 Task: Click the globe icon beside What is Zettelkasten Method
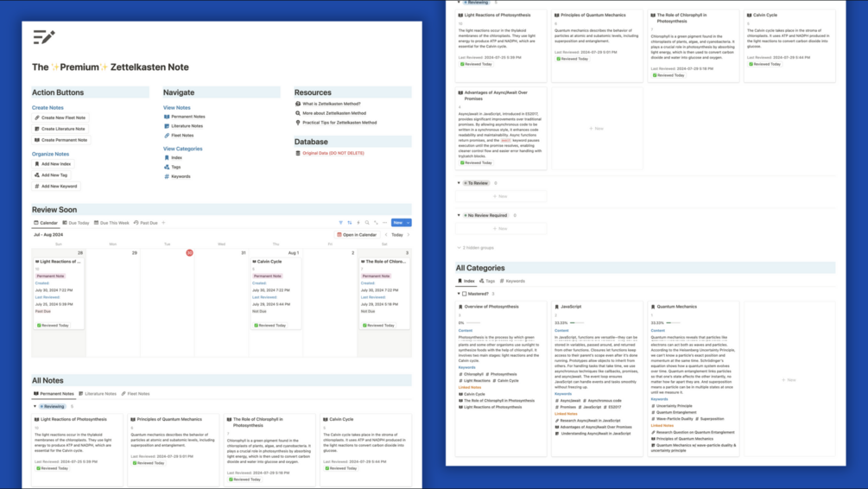pyautogui.click(x=298, y=104)
